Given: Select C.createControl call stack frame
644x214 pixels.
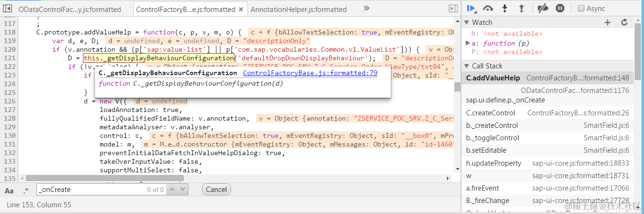Looking at the screenshot, I should click(x=547, y=113).
